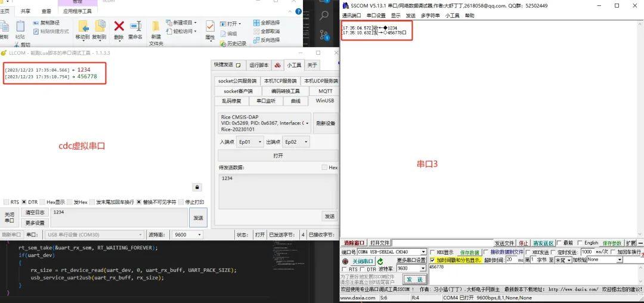The width and height of the screenshot is (644, 303).
Task: Enable Hex显示 checkbox in LLCOM
Action: click(43, 202)
